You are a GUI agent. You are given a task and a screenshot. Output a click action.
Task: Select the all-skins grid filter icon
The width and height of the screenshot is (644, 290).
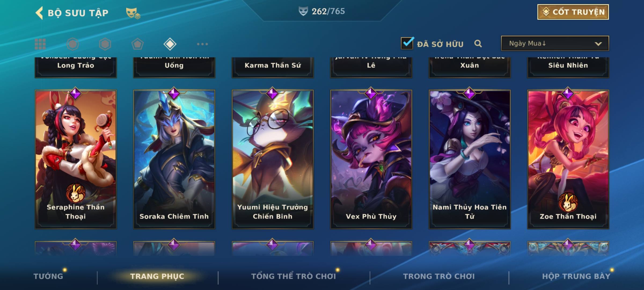coord(40,44)
